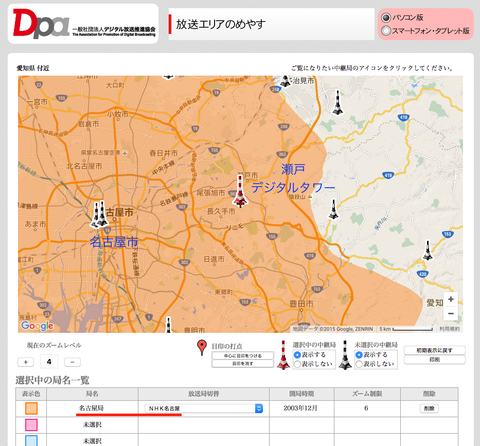Viewport: 480px width, 446px height.
Task: Click 中心に目印をつける button
Action: point(243,356)
